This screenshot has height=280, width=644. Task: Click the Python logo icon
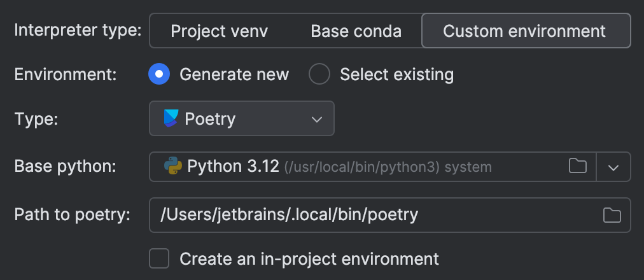172,167
